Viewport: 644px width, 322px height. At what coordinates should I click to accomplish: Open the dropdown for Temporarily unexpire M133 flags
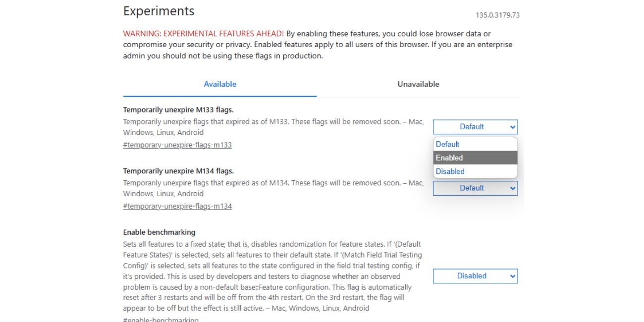pyautogui.click(x=475, y=127)
